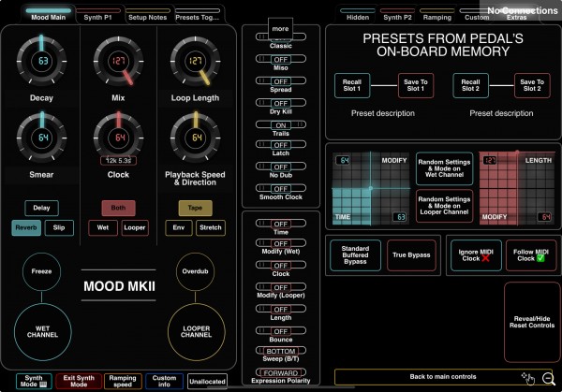
Task: Click Save To Slot 2
Action: click(x=532, y=85)
